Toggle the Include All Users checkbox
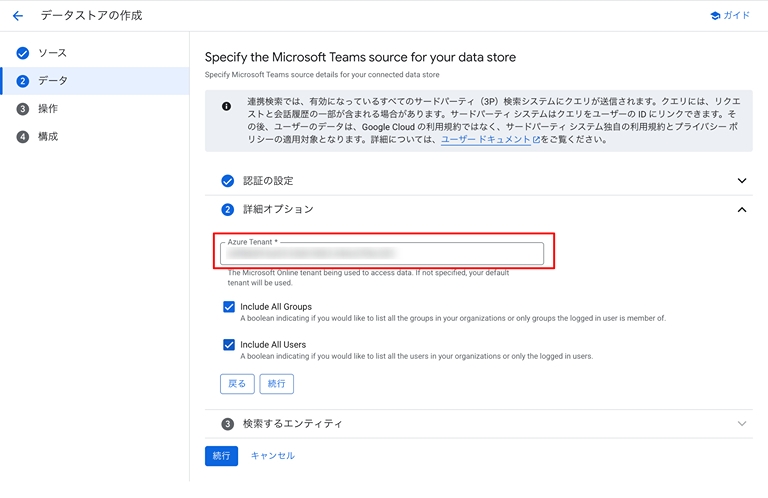The height and width of the screenshot is (498, 768). 229,345
